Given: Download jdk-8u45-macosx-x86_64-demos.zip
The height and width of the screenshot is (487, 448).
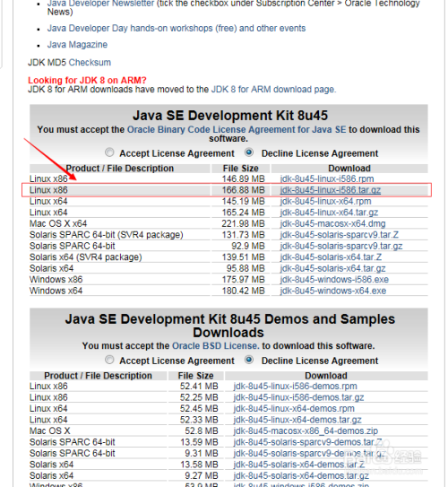Looking at the screenshot, I should tap(306, 430).
